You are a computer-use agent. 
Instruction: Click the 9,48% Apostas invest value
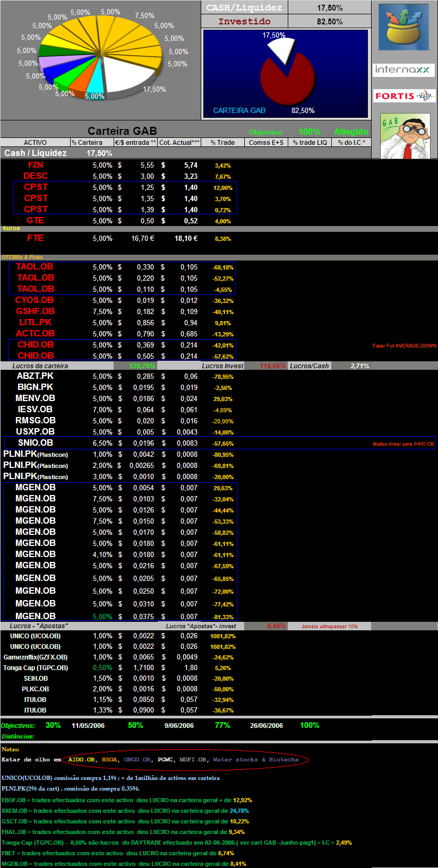coord(277,626)
